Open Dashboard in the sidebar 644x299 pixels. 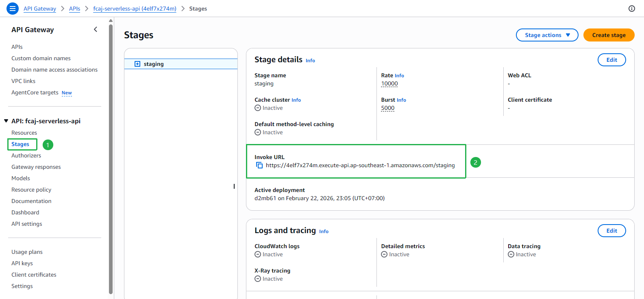click(25, 212)
